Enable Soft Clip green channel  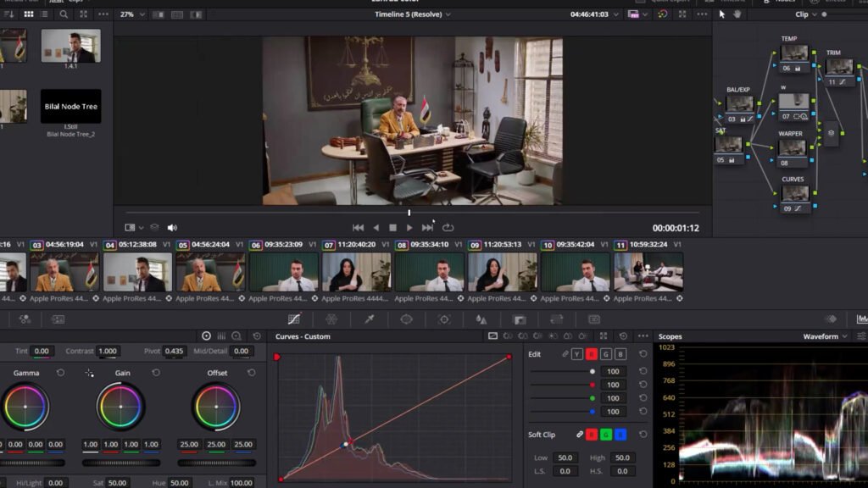point(605,435)
